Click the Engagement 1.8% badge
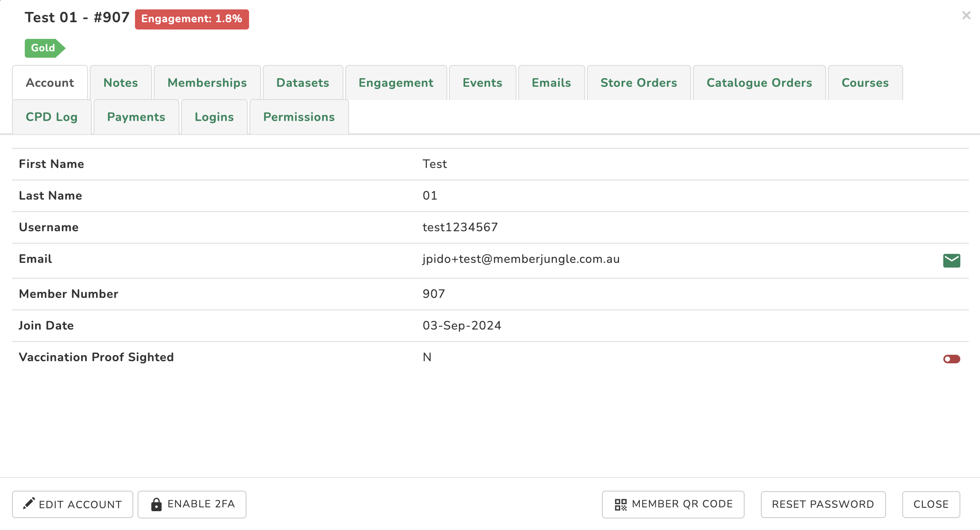The width and height of the screenshot is (980, 530). coord(192,19)
